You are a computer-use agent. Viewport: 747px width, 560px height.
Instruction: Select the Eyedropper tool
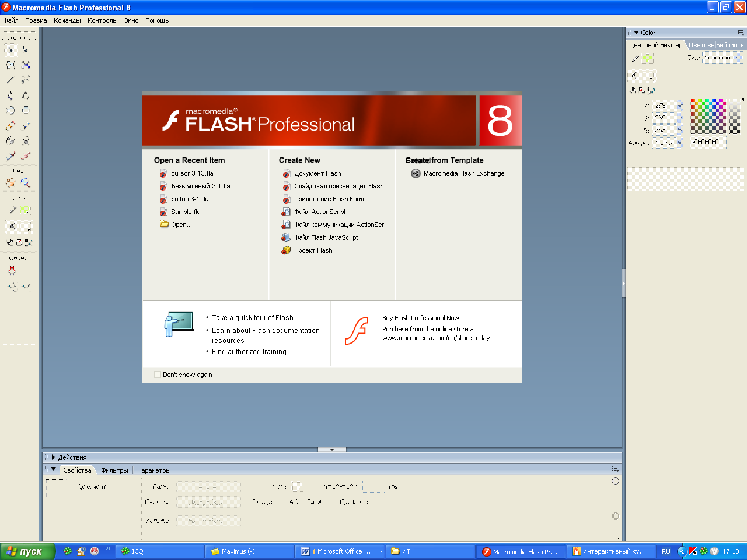[11, 156]
